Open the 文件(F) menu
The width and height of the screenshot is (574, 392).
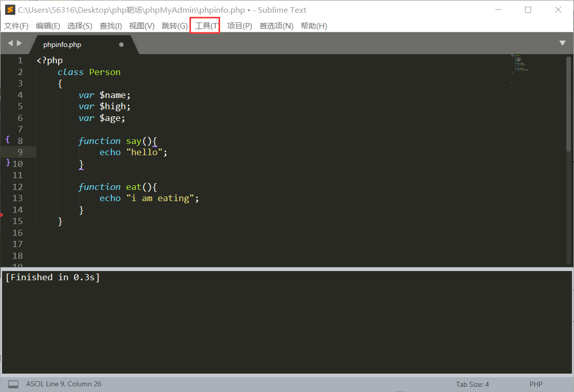[16, 26]
